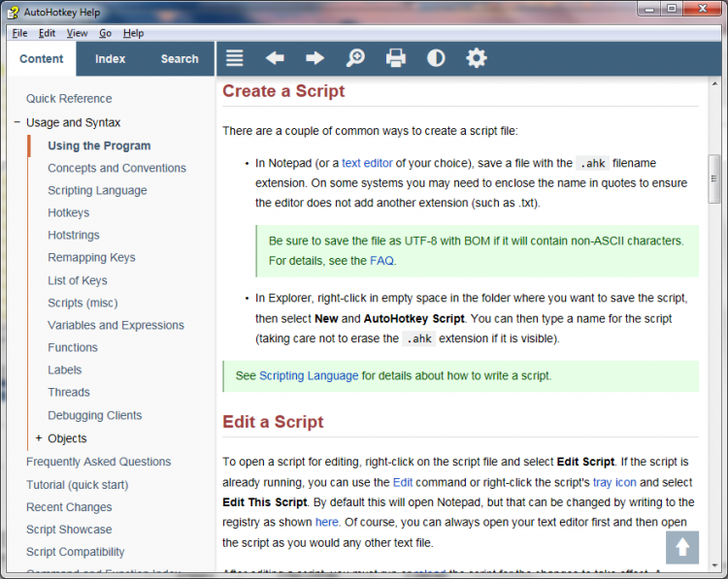
Task: Open the List of Keys topic
Action: pos(77,280)
